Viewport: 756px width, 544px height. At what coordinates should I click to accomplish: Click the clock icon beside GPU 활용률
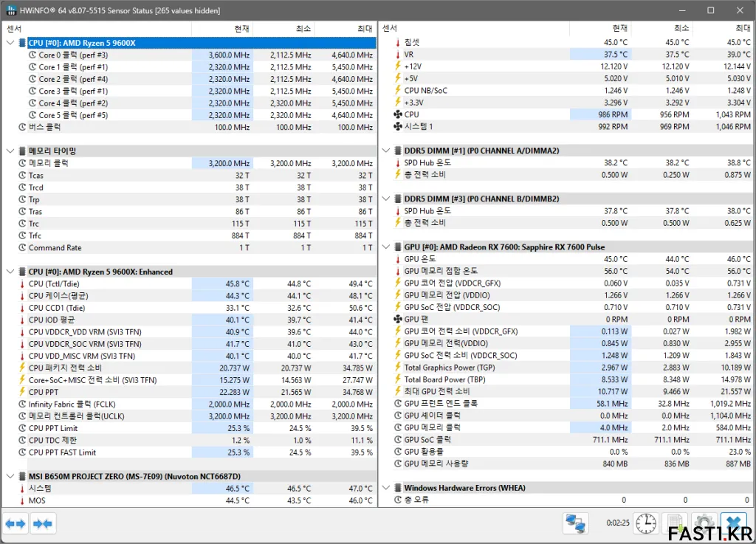click(398, 452)
